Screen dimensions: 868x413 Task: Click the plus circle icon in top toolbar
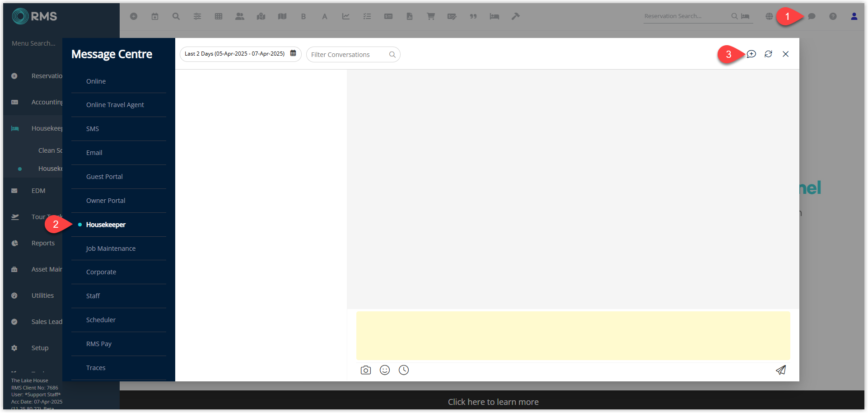[134, 16]
